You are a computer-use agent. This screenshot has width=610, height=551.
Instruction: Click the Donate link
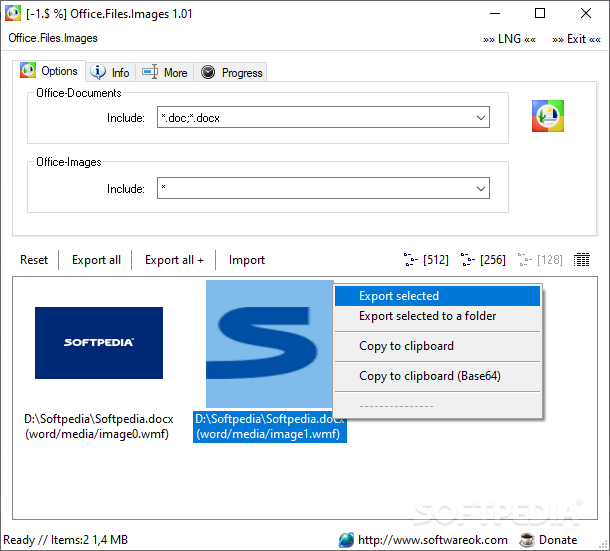point(558,540)
